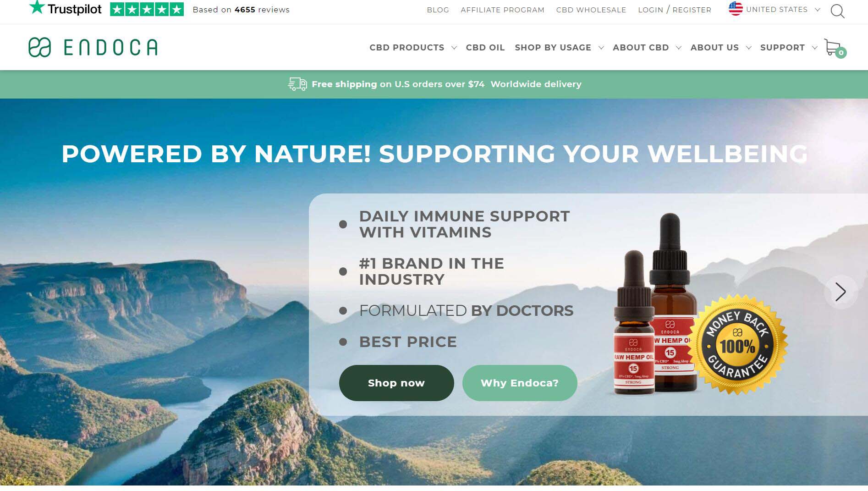Click the Shop now button

(396, 383)
